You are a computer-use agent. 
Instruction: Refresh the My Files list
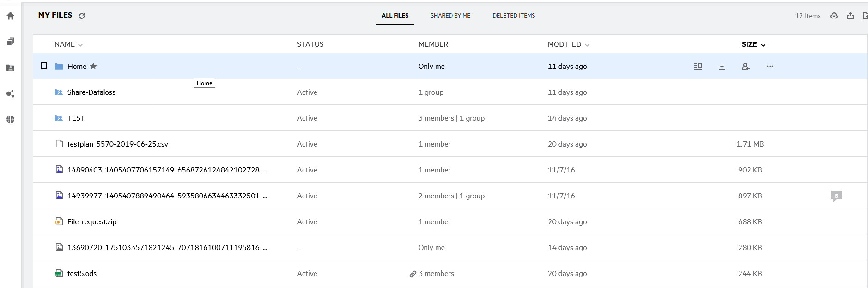(82, 16)
